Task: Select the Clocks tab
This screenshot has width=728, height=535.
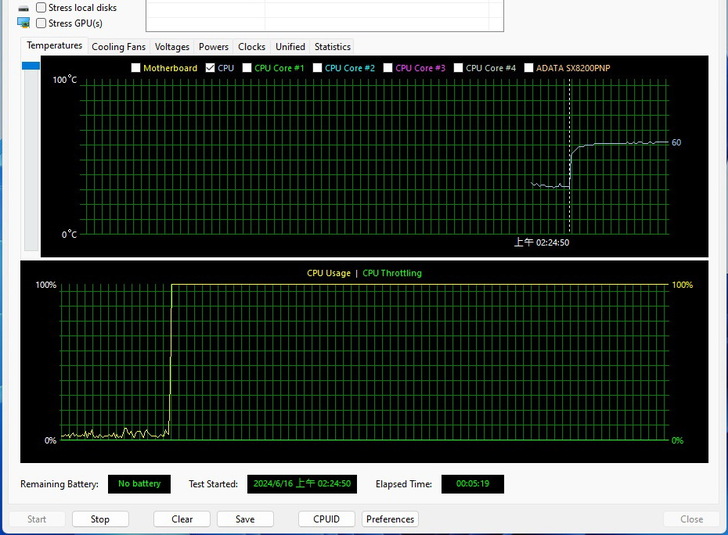Action: click(251, 46)
